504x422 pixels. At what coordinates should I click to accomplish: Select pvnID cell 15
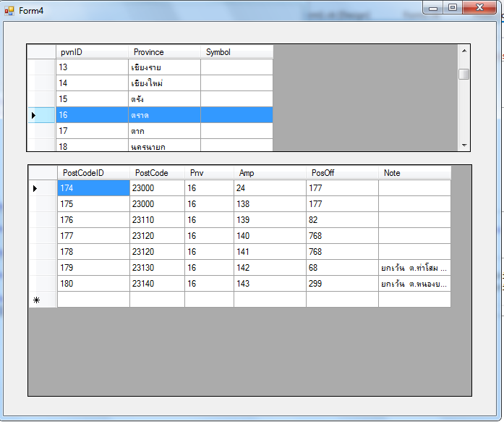(x=93, y=99)
